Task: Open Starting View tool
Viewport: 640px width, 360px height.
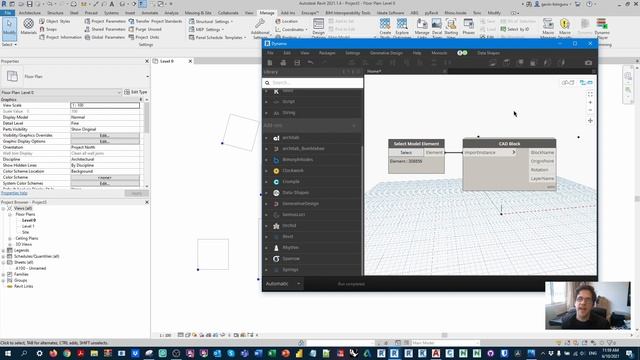Action: (451, 27)
